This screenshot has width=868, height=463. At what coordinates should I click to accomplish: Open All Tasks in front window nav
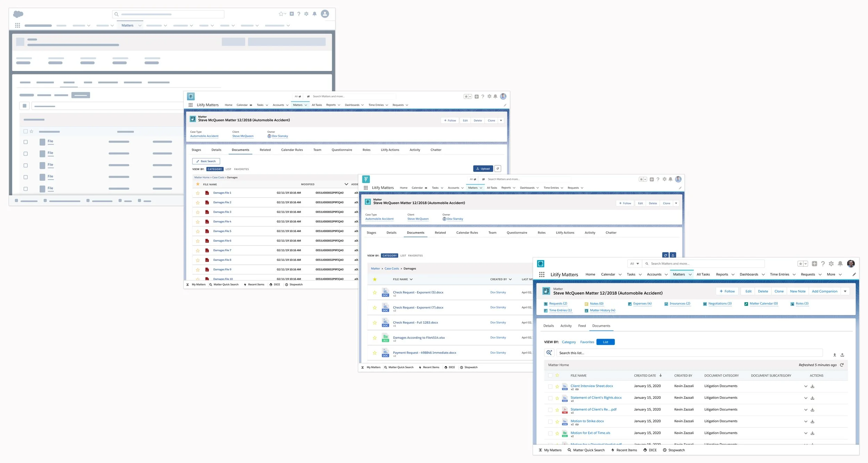703,274
